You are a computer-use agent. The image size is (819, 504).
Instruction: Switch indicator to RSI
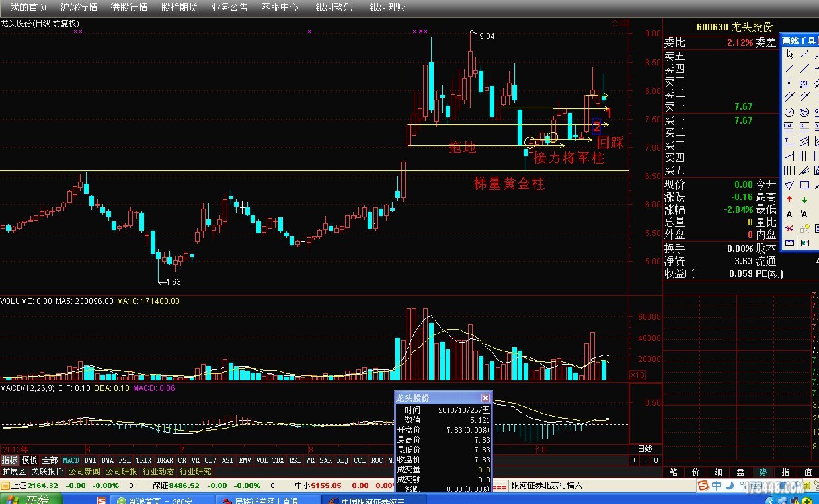pyautogui.click(x=294, y=460)
